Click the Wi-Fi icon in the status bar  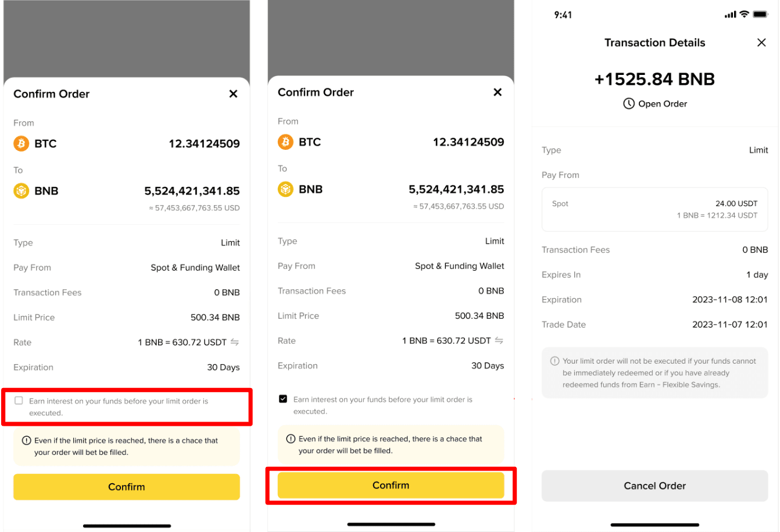click(x=744, y=15)
